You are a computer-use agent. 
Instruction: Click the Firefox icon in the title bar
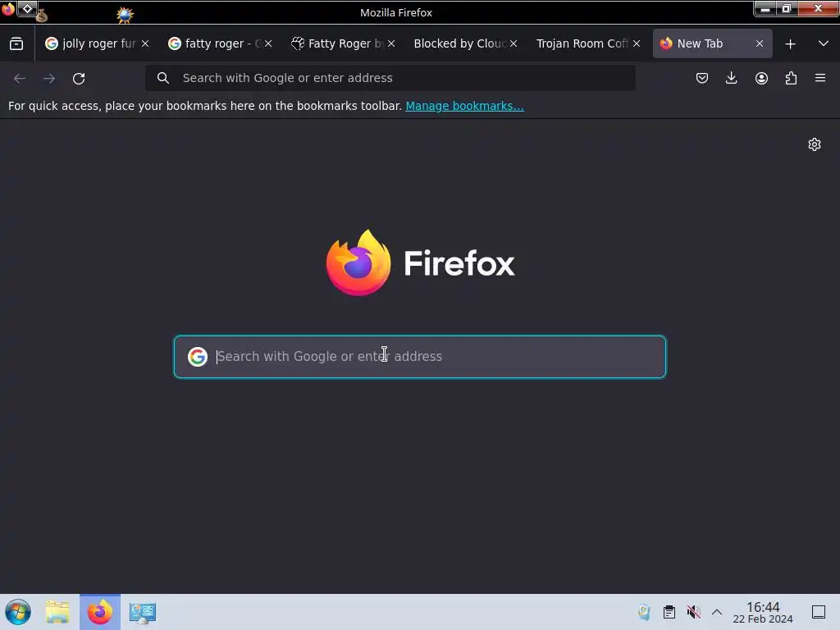[8, 9]
